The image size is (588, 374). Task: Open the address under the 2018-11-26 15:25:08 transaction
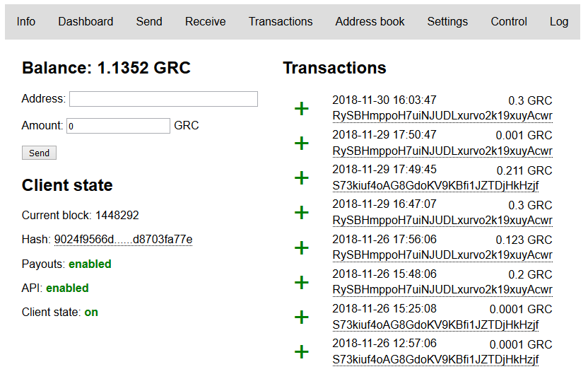[436, 325]
